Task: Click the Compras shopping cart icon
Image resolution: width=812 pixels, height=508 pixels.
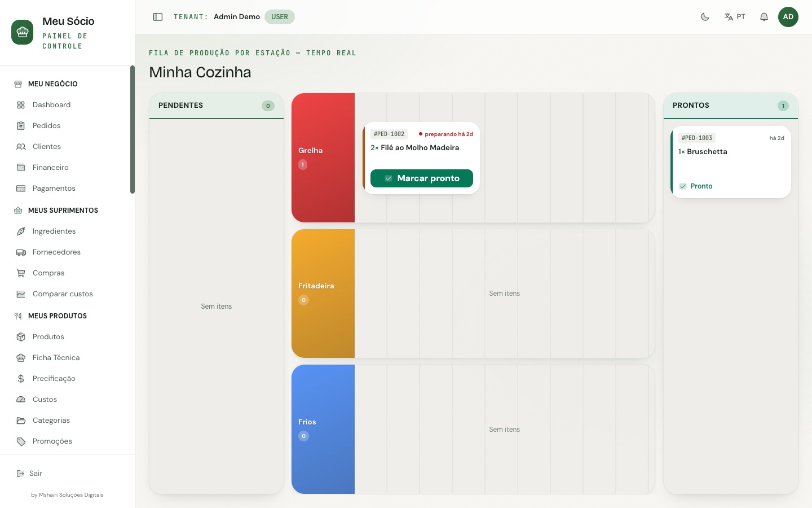Action: (21, 273)
